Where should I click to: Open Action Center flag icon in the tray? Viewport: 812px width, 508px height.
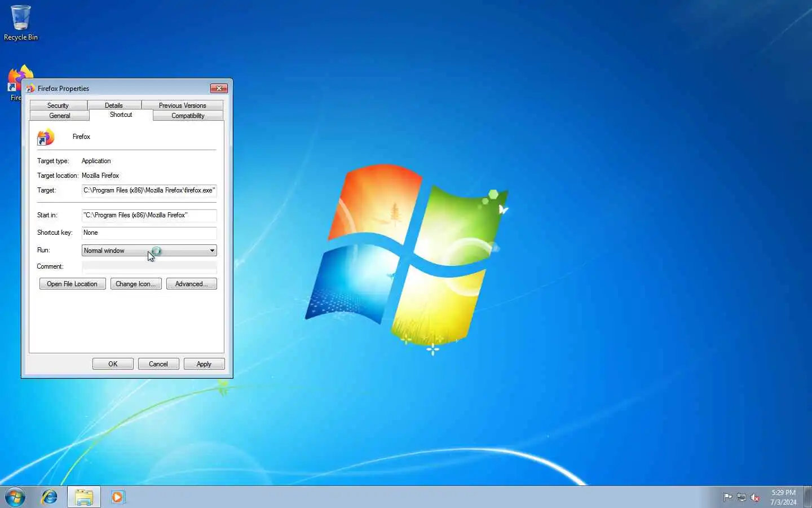click(728, 497)
